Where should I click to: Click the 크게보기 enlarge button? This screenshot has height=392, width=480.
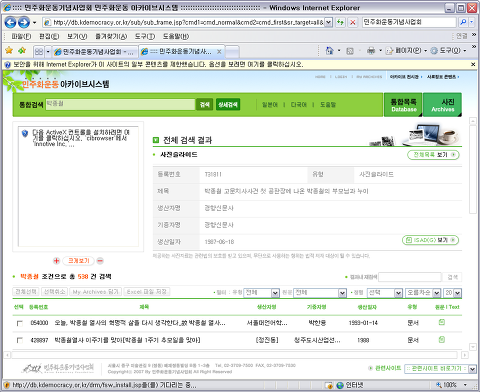[79, 261]
